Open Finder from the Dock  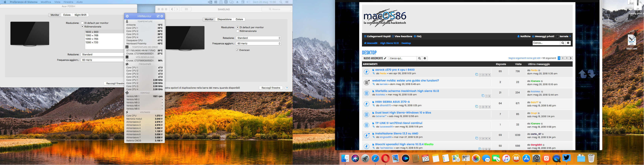pos(345,158)
